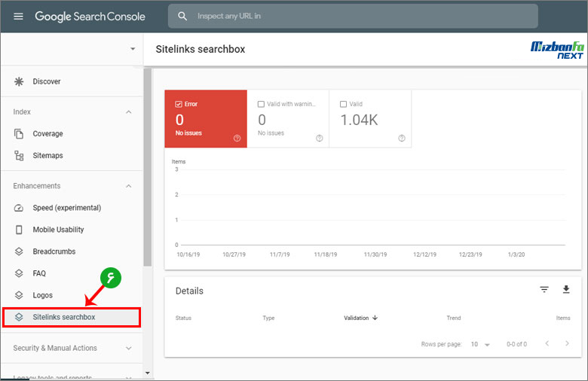Expand Security & Manual Actions section
Screen dimensions: 588x381
coord(129,348)
